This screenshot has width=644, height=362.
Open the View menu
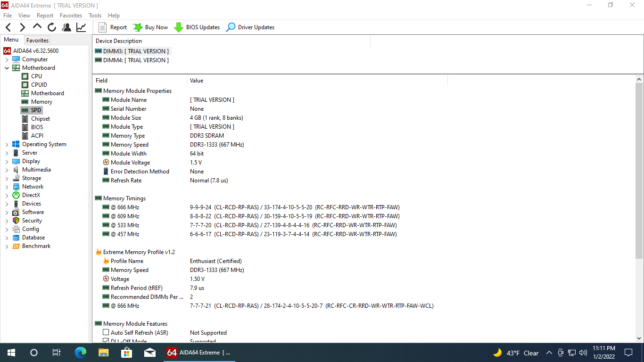pos(24,16)
